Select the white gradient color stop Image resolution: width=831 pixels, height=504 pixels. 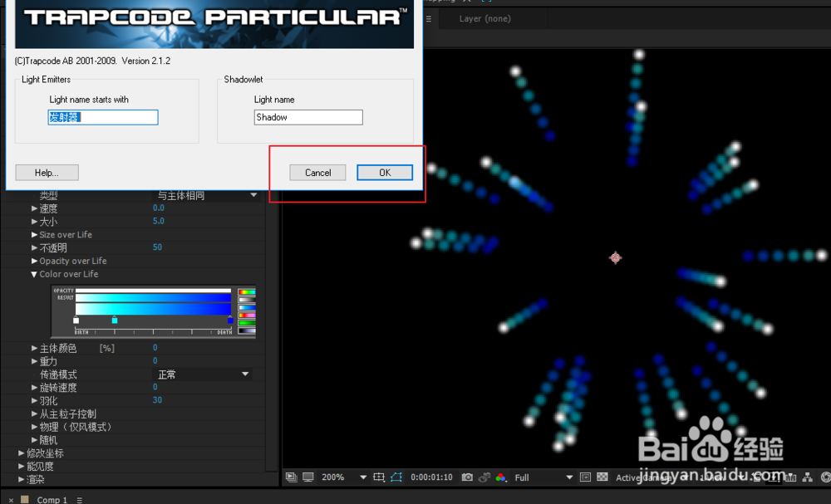(x=76, y=320)
